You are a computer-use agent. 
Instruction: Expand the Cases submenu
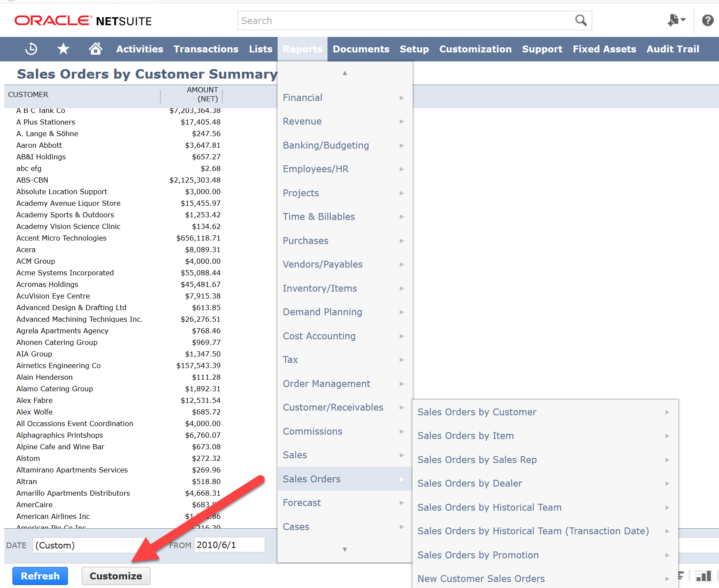point(345,527)
